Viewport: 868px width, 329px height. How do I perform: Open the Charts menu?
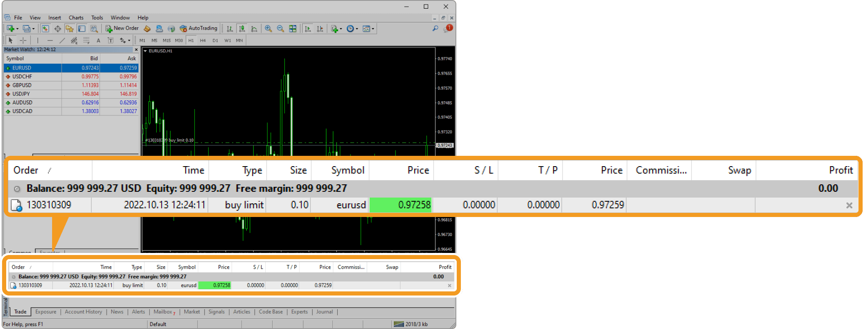click(76, 18)
